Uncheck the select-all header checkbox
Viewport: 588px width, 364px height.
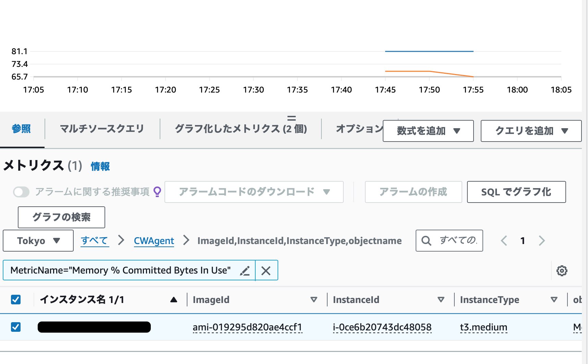(x=16, y=300)
